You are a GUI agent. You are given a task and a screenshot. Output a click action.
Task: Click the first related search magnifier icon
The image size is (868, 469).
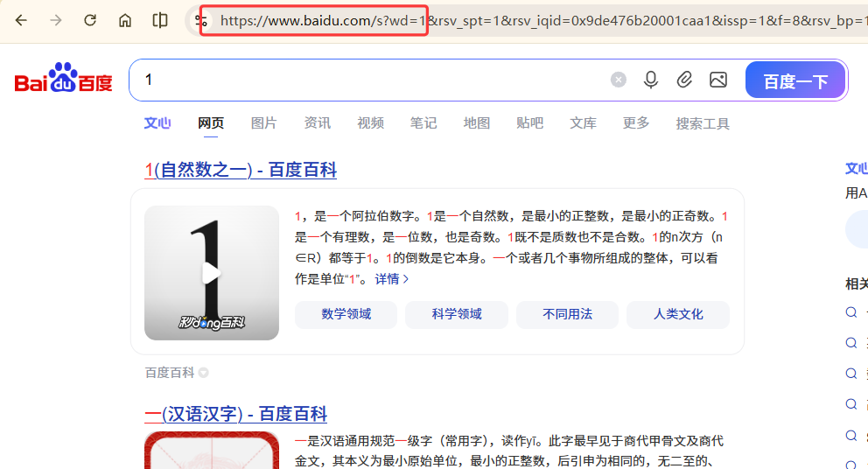pyautogui.click(x=851, y=312)
